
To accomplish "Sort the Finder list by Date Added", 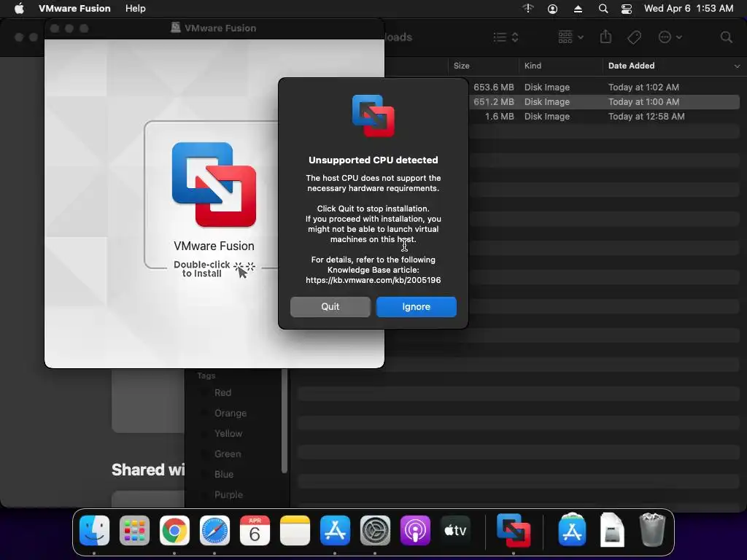I will (631, 66).
